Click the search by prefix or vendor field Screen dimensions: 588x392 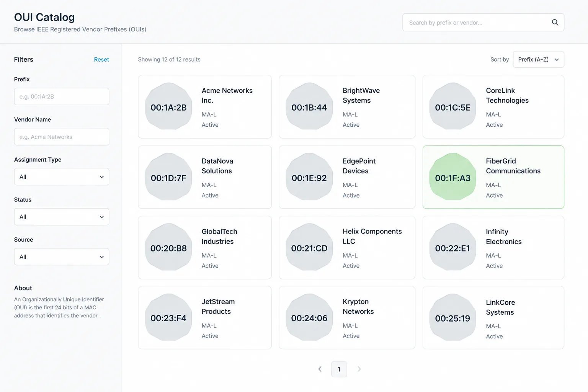(x=483, y=23)
